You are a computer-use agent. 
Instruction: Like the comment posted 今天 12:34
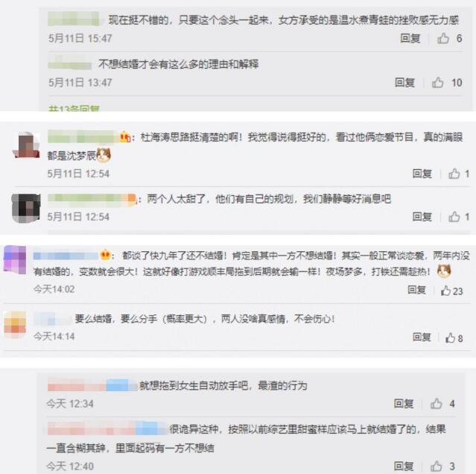tap(437, 403)
